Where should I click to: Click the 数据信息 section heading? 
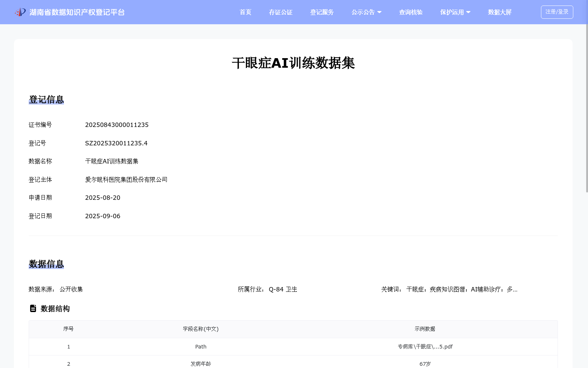[46, 264]
